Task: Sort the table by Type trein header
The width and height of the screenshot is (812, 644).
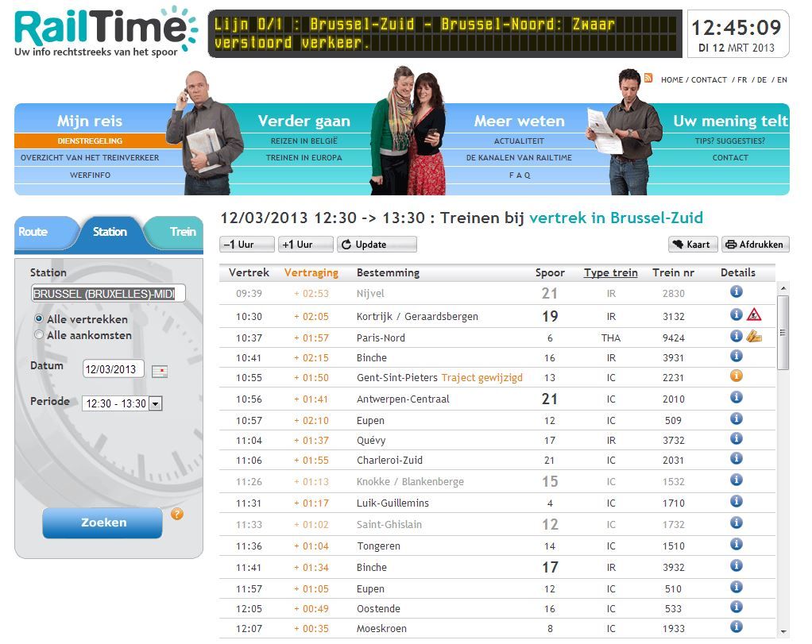Action: click(610, 272)
